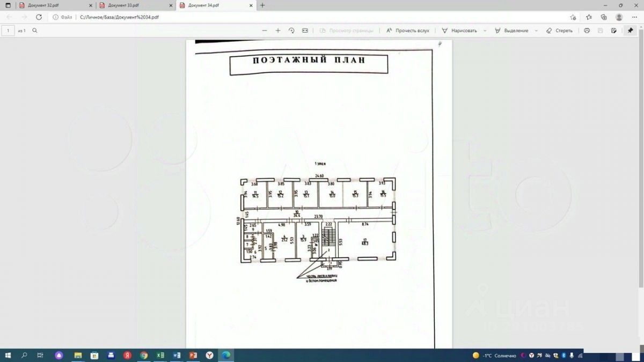
Task: Add this page to favorites
Action: coord(573,17)
